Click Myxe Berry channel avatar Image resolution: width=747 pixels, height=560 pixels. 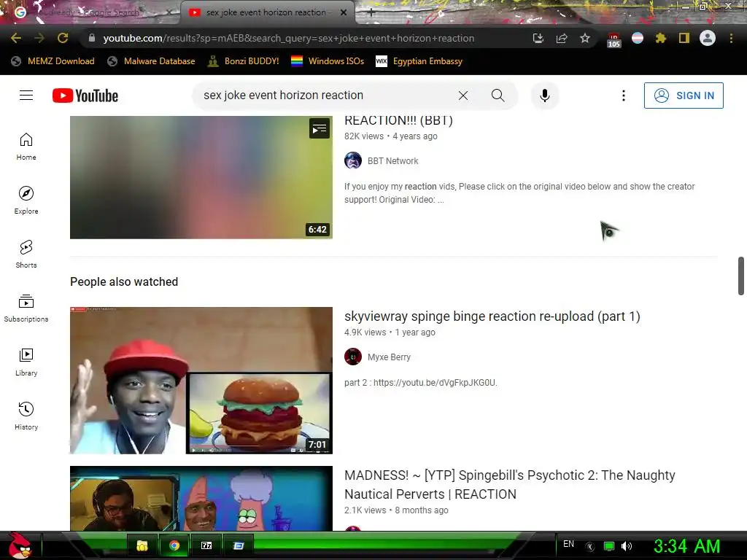pyautogui.click(x=353, y=357)
